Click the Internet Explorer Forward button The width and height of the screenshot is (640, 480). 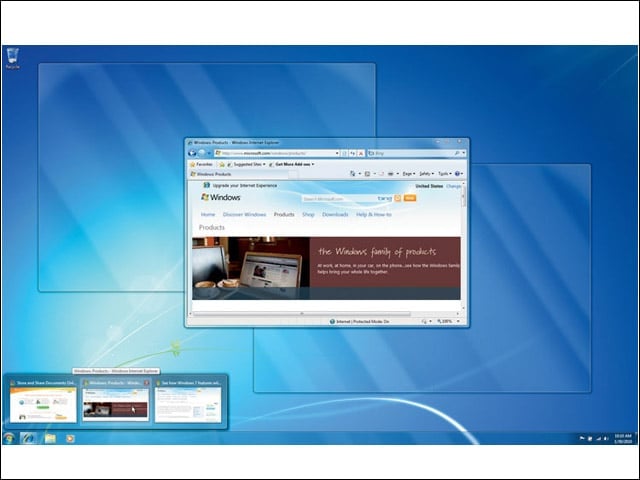pos(202,153)
